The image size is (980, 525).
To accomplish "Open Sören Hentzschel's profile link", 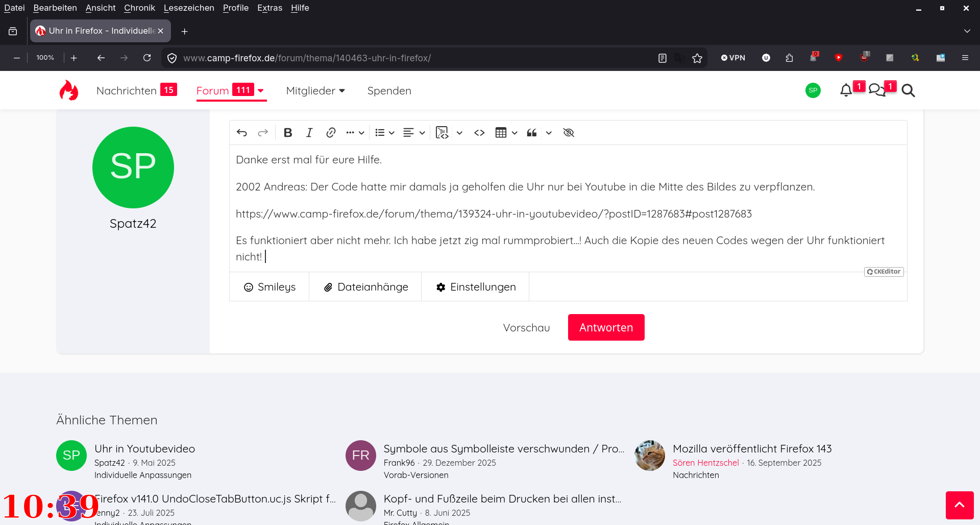I will click(x=706, y=463).
